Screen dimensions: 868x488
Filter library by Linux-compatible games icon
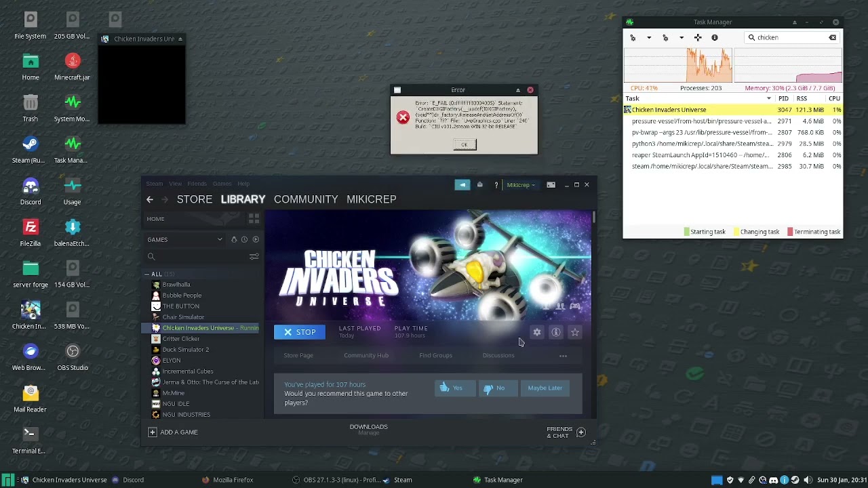[x=234, y=239]
